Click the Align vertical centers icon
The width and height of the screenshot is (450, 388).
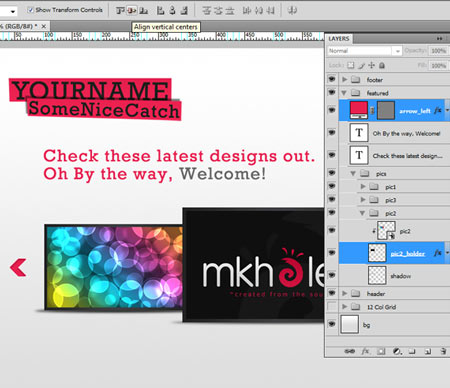(132, 11)
